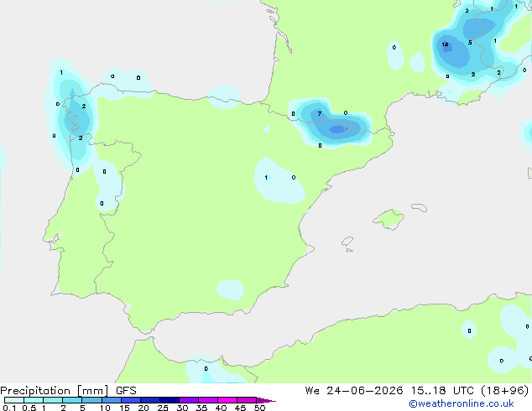Click the "0.1" legend scale label
The height and width of the screenshot is (411, 532).
pyautogui.click(x=9, y=408)
